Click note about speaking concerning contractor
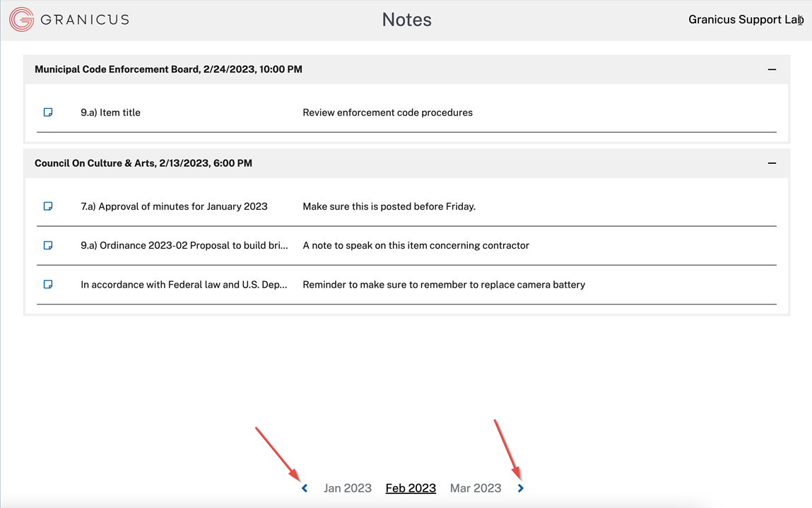The height and width of the screenshot is (508, 812). click(x=416, y=245)
